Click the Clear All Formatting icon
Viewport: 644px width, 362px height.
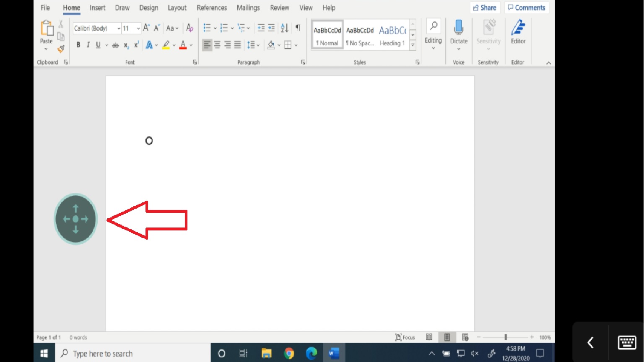(x=190, y=28)
